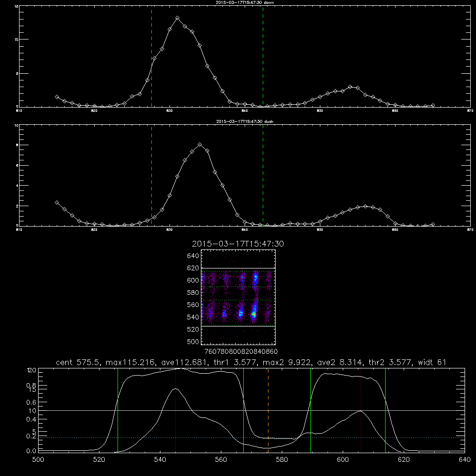Screen dimensions: 476x476
Task: Click y-axis label 0.6 on bottom profile plot
Action: (x=31, y=402)
